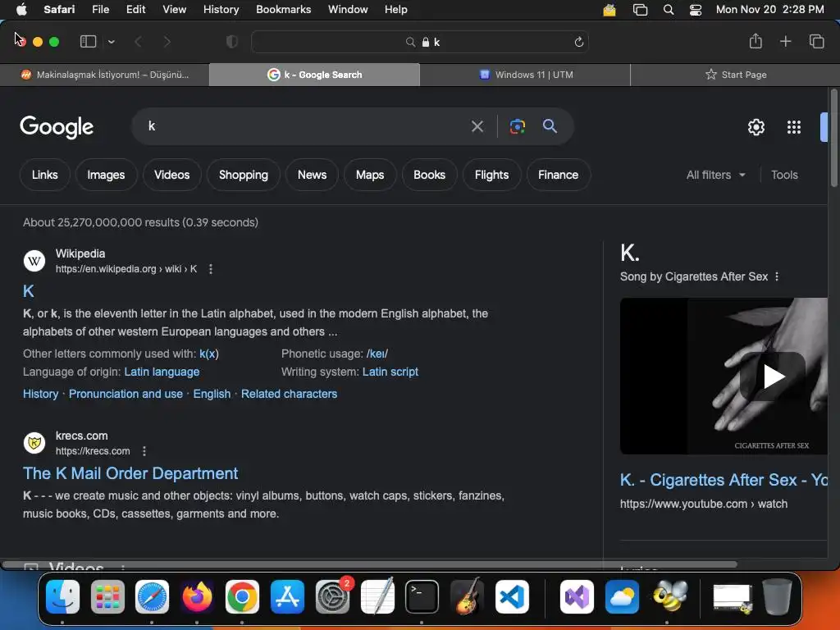Show the tab overview icon

[x=816, y=41]
